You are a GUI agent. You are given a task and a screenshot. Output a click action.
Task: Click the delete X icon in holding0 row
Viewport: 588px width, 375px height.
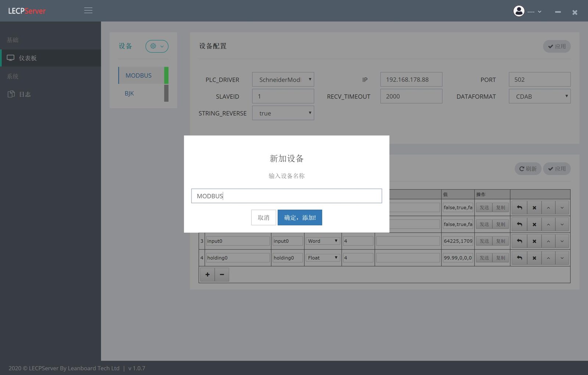point(534,258)
